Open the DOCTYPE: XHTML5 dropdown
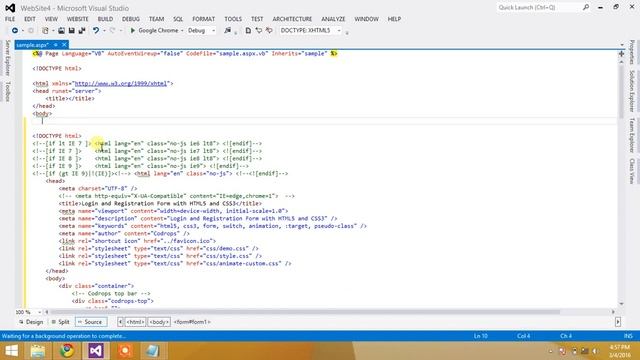The height and width of the screenshot is (360, 640). (x=339, y=31)
